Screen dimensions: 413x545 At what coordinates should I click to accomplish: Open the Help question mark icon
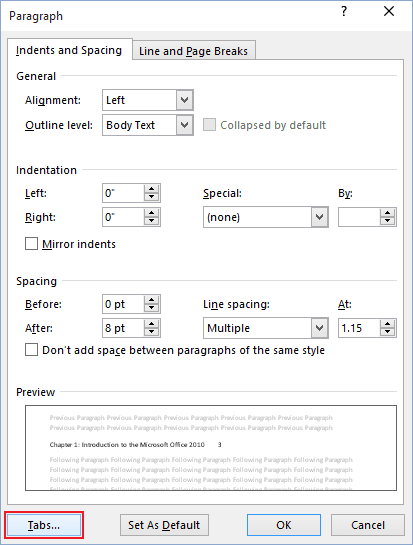[344, 12]
